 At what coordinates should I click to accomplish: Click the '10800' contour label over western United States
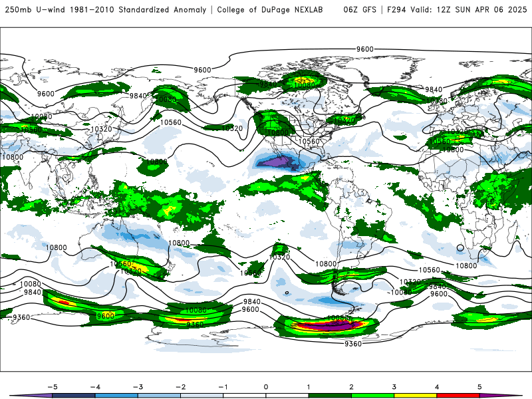[278, 132]
